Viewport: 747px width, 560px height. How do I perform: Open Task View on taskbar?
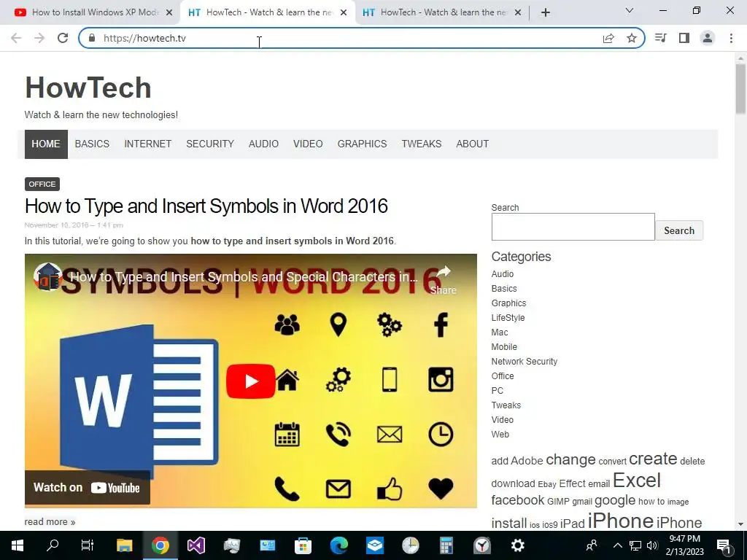pos(88,545)
